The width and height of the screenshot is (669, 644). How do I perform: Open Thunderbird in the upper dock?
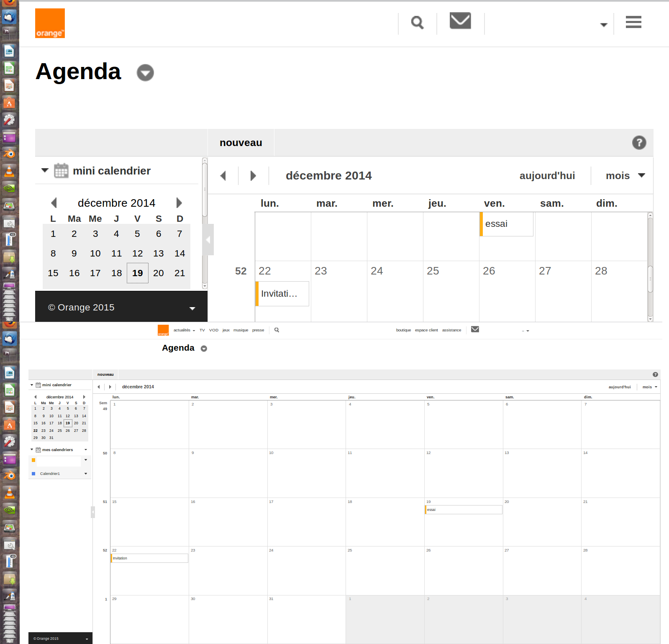tap(9, 17)
